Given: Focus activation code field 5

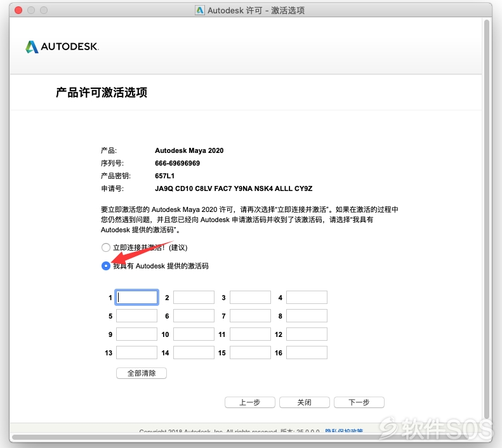Looking at the screenshot, I should pos(136,316).
